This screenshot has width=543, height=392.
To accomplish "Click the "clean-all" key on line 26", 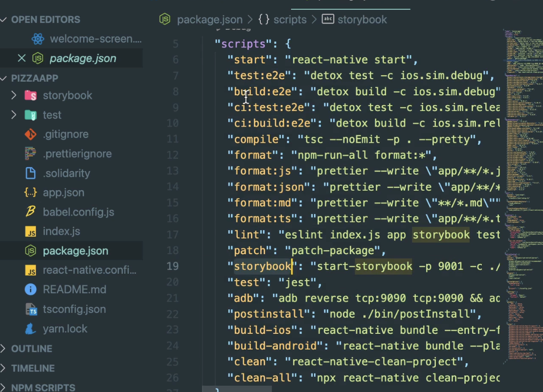I will (262, 378).
